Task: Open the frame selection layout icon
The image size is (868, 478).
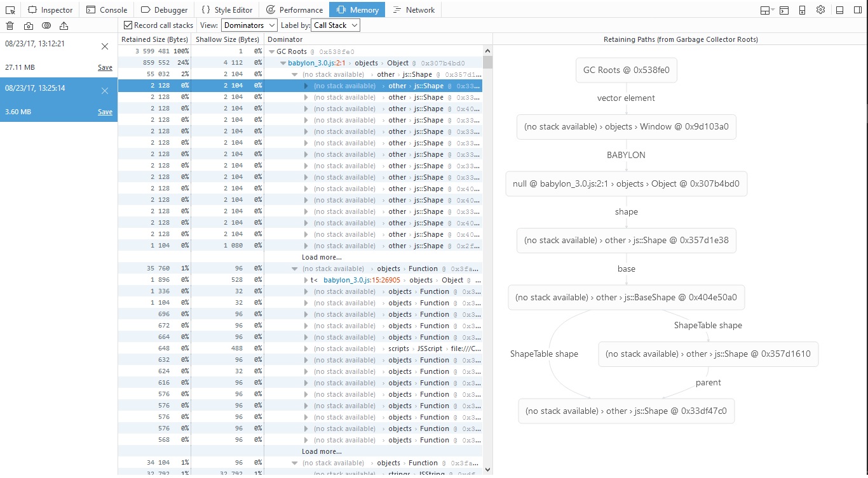Action: [x=767, y=10]
